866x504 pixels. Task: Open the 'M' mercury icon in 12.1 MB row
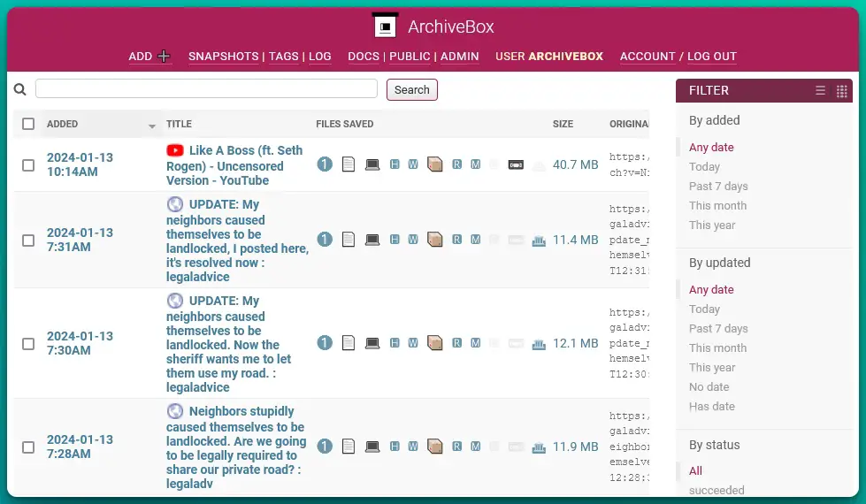pos(476,343)
